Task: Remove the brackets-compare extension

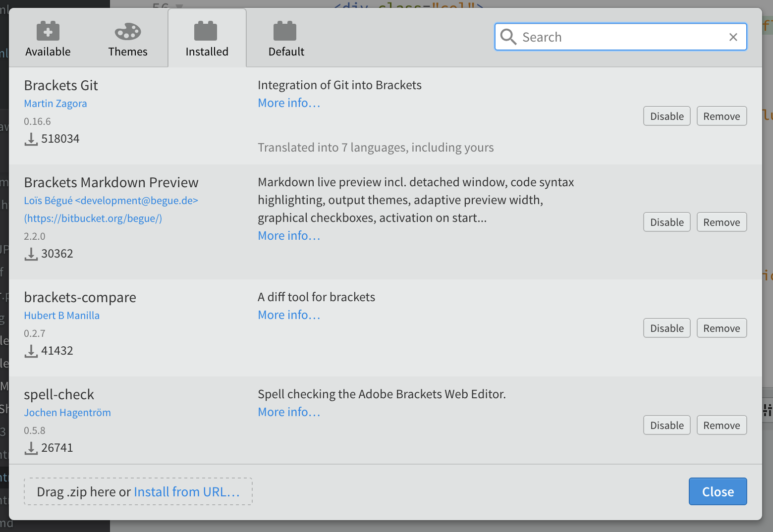Action: (721, 328)
